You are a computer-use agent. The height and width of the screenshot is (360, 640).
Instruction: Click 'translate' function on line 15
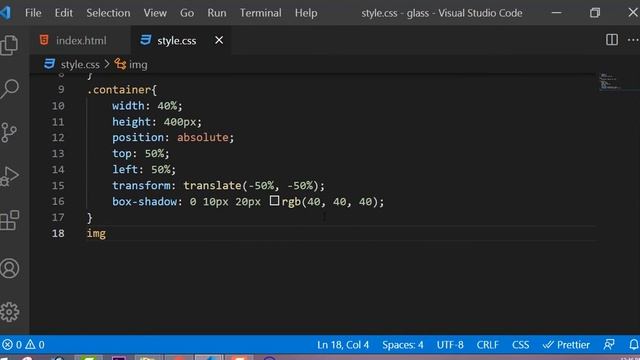pos(212,186)
